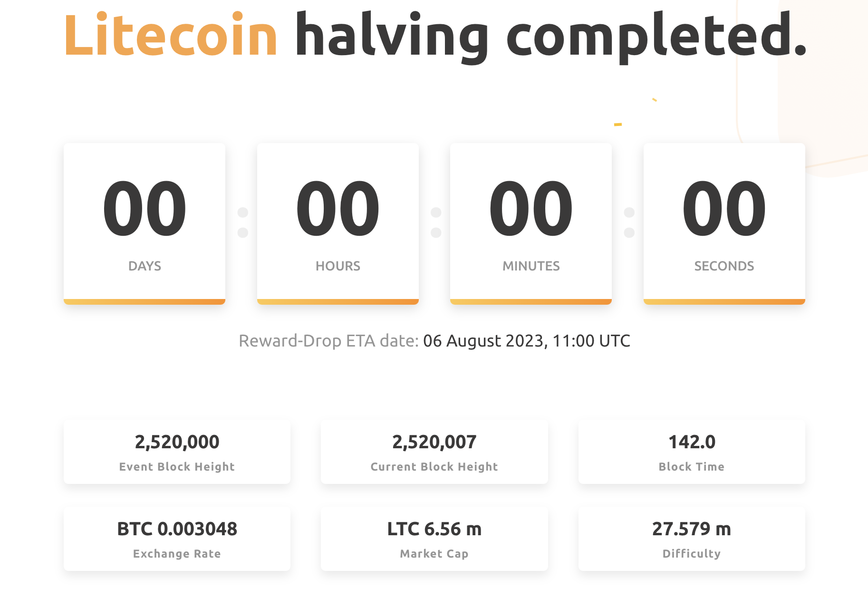Screen dimensions: 868x598
Task: Click the Seconds countdown card
Action: (x=724, y=223)
